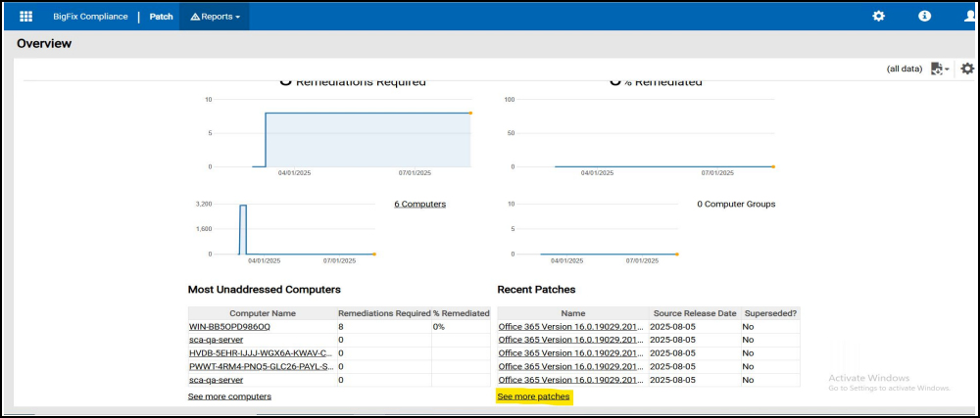The width and height of the screenshot is (980, 418).
Task: Expand the Reports dropdown menu
Action: pyautogui.click(x=215, y=17)
